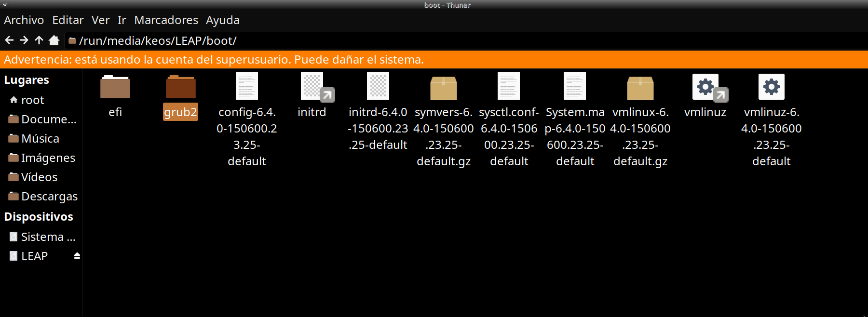Viewport: 868px width, 317px height.
Task: Eject the LEAP device
Action: (x=77, y=256)
